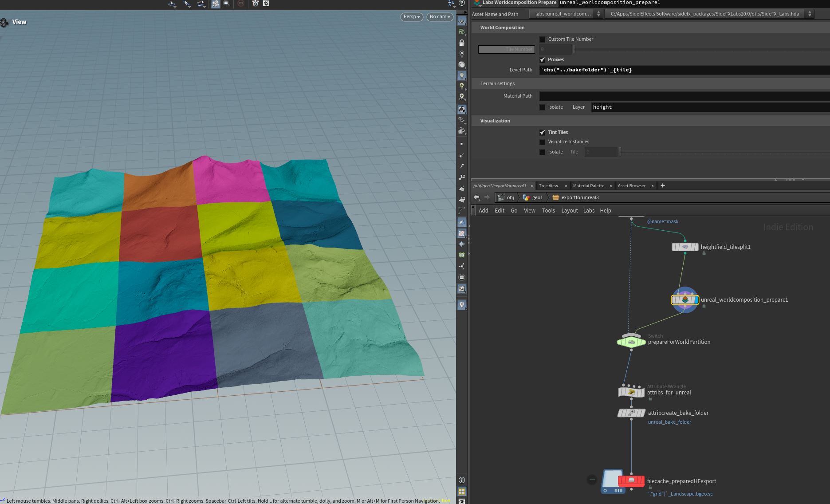830x504 pixels.
Task: Go back with the network navigation arrow
Action: click(476, 197)
